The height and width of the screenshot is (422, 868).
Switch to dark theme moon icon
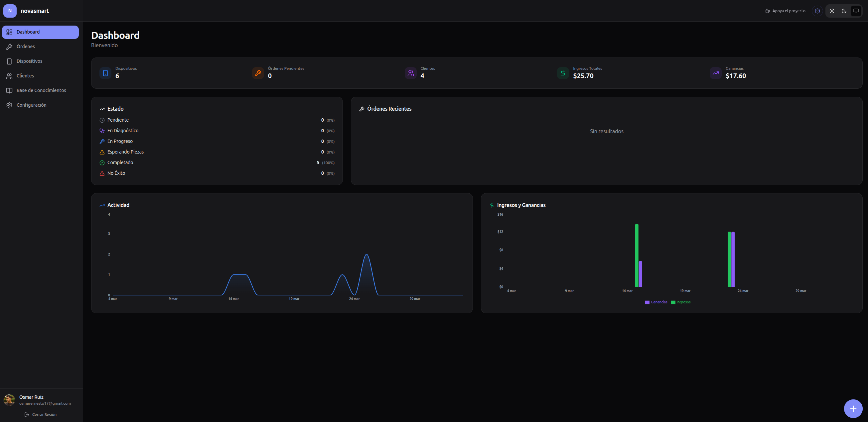[x=844, y=11]
